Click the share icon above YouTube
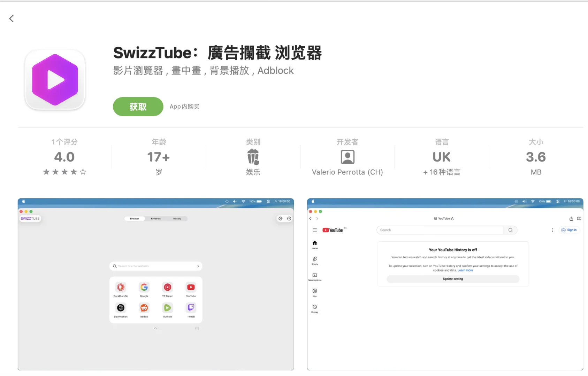 coord(571,219)
